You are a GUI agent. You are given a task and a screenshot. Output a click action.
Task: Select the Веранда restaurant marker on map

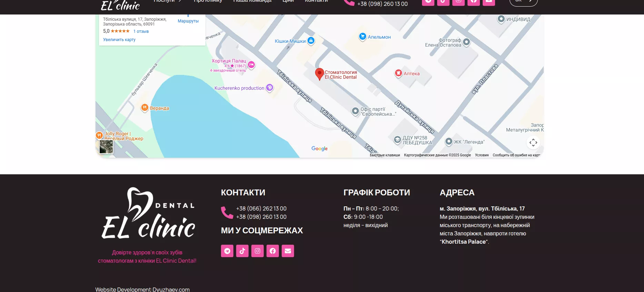(145, 108)
